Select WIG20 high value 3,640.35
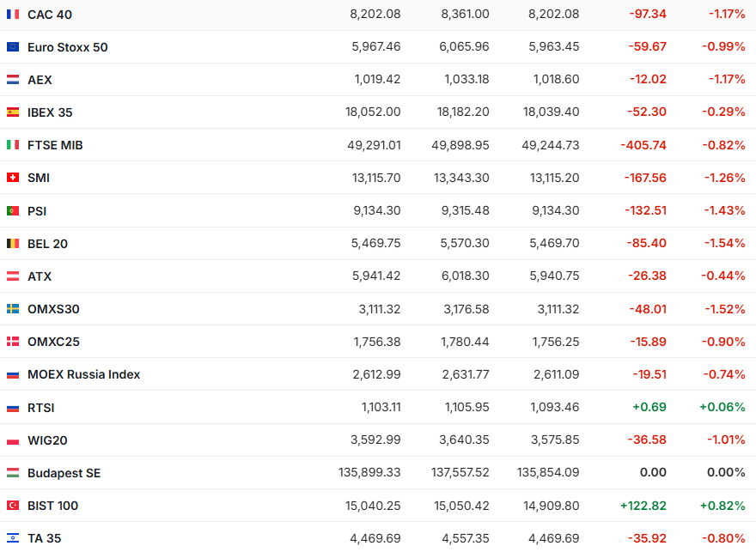The width and height of the screenshot is (756, 552). [x=464, y=440]
